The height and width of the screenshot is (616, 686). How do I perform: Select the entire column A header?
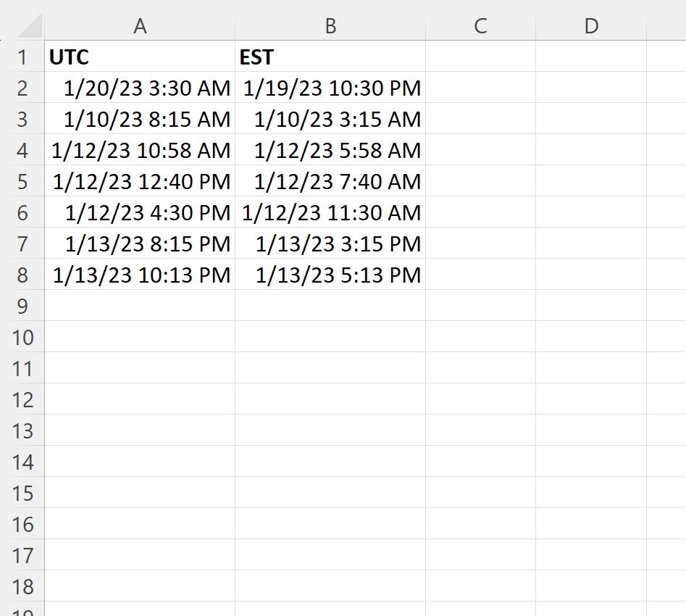pos(140,25)
